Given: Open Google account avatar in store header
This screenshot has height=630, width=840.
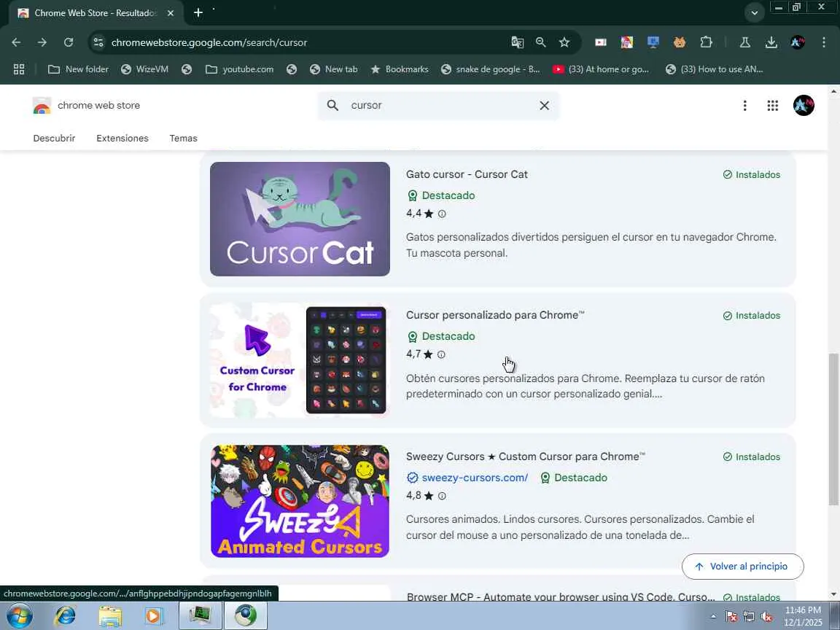Looking at the screenshot, I should point(804,106).
